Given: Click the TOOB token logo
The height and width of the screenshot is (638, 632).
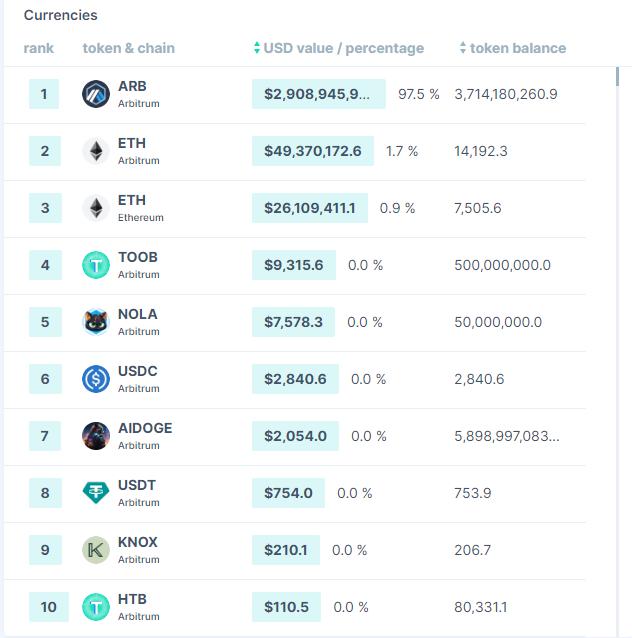Looking at the screenshot, I should point(96,265).
